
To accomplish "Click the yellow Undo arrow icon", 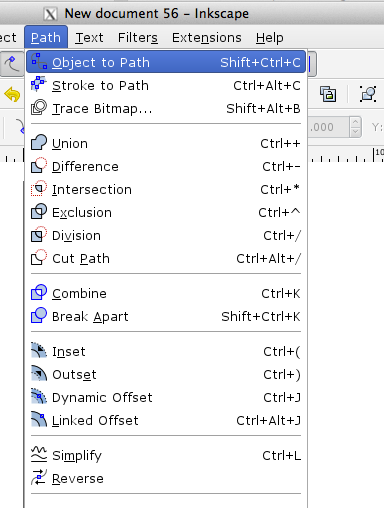I will 12,94.
